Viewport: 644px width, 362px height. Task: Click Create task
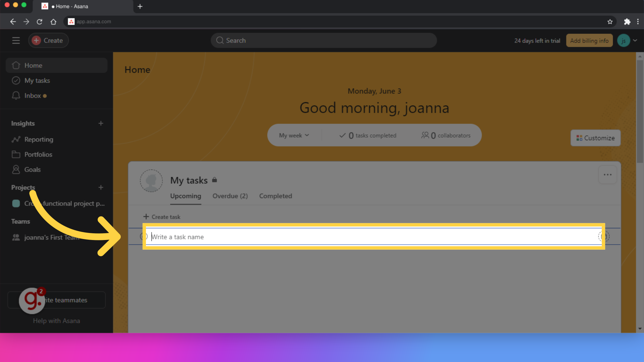(x=162, y=217)
